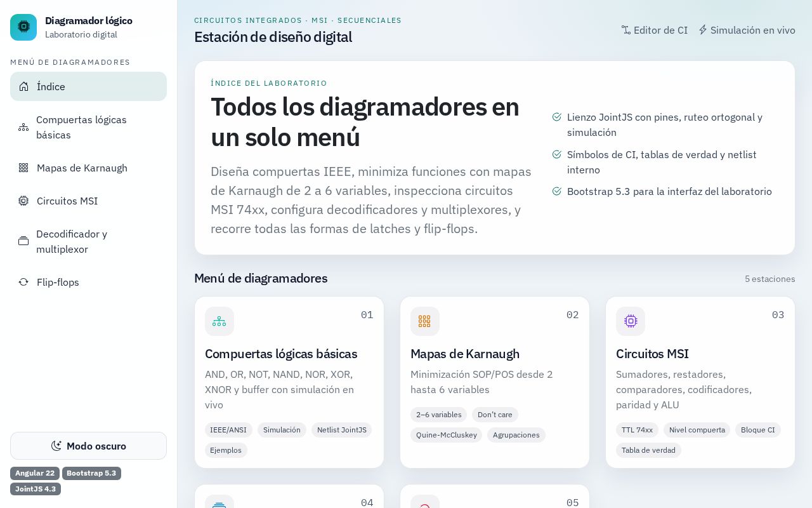This screenshot has width=812, height=508.
Task: Click the Agrupaciones tag
Action: (x=516, y=435)
